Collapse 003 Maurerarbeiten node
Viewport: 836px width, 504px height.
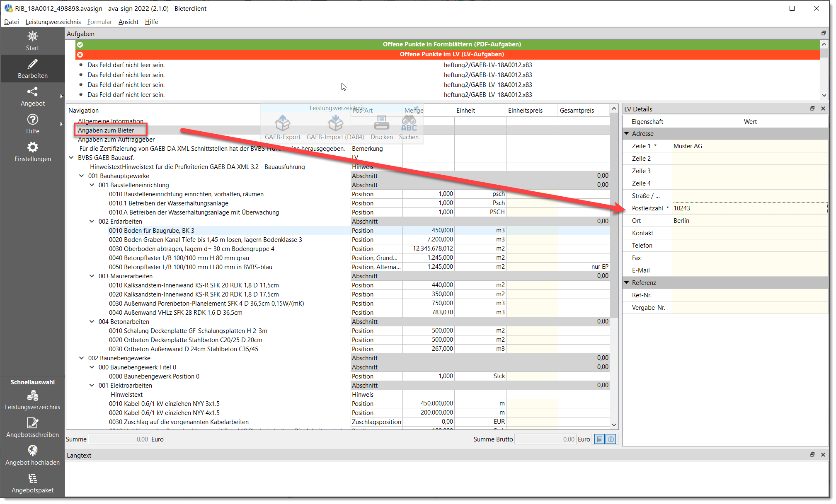tap(92, 276)
